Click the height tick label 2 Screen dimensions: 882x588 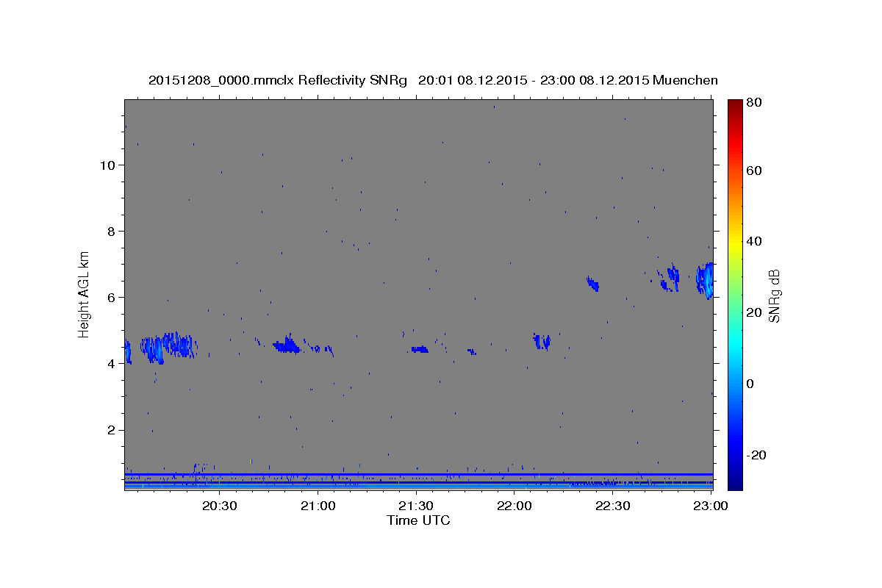coord(111,430)
